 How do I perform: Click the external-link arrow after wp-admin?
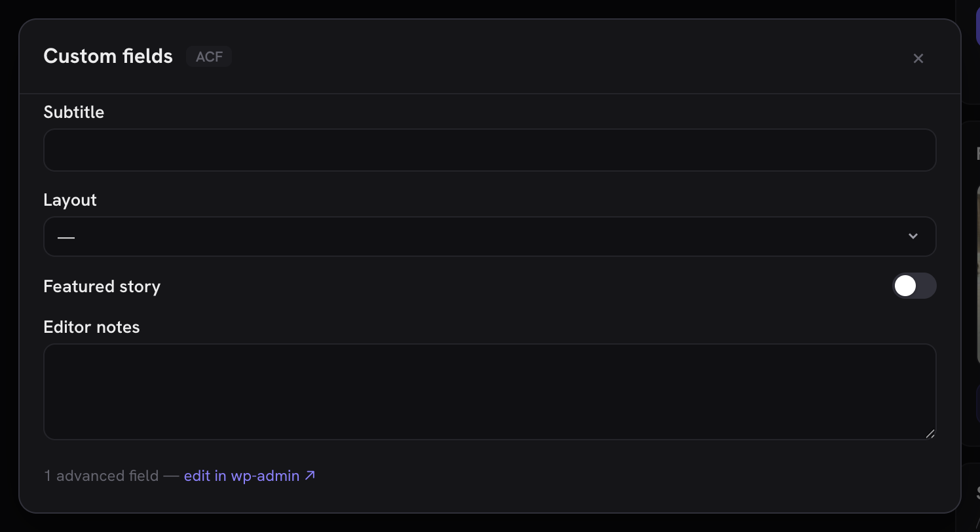coord(310,475)
